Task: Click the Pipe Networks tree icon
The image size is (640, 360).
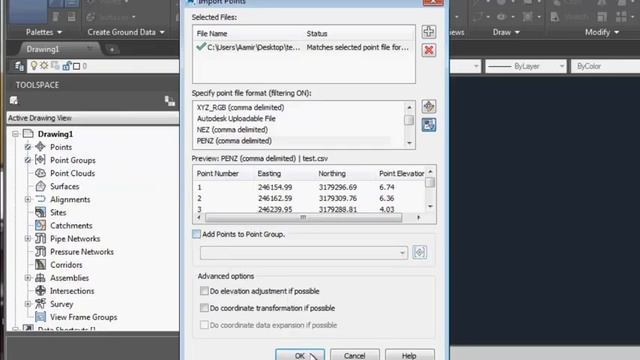Action: click(40, 238)
